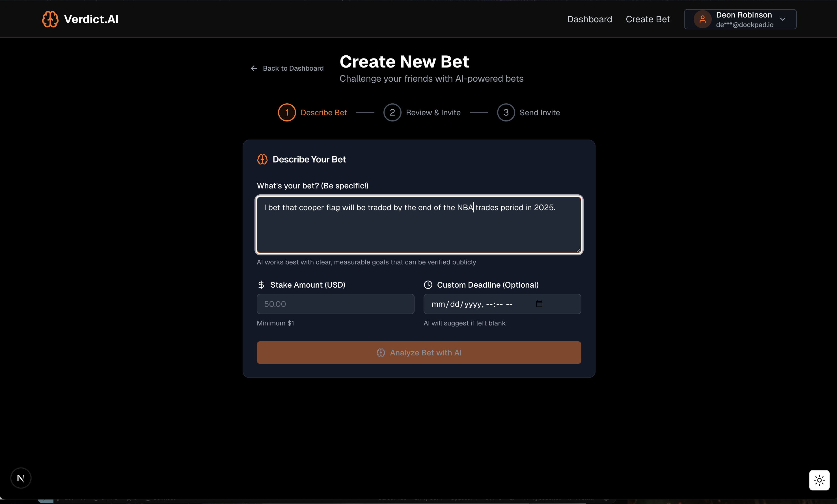Click into the bet description text area
The width and height of the screenshot is (837, 504).
pyautogui.click(x=419, y=229)
